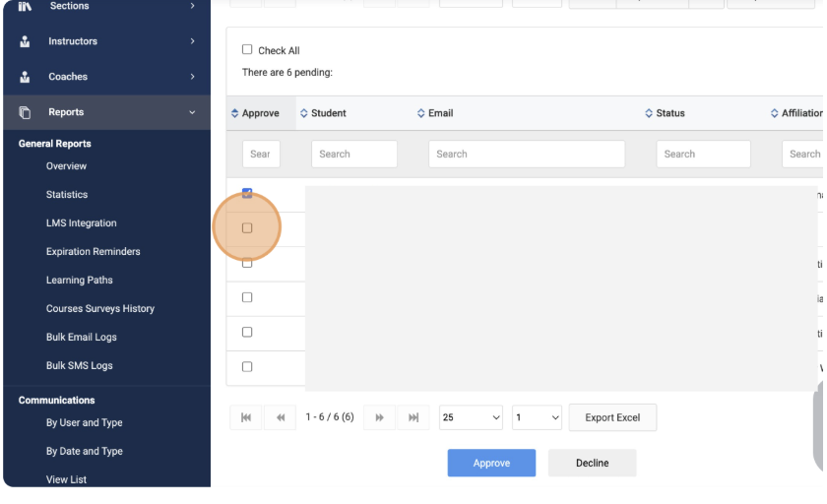Screen dimensions: 827x504
Task: Uncheck the first row's approve checkbox
Action: (247, 193)
